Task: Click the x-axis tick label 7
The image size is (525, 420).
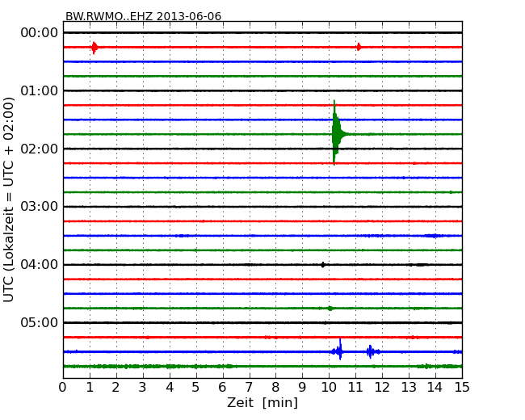Action: pos(249,388)
